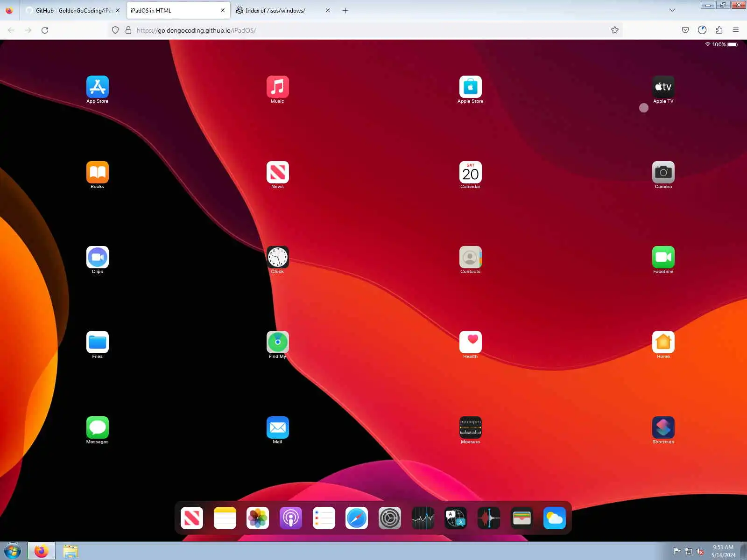Start the Facetime app
747x560 pixels.
[x=663, y=257]
